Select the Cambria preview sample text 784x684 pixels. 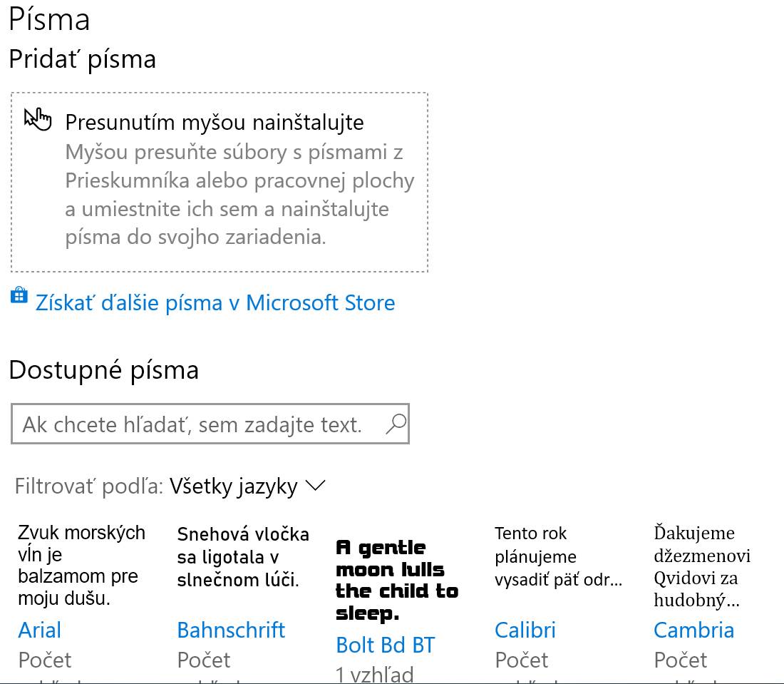[x=702, y=566]
